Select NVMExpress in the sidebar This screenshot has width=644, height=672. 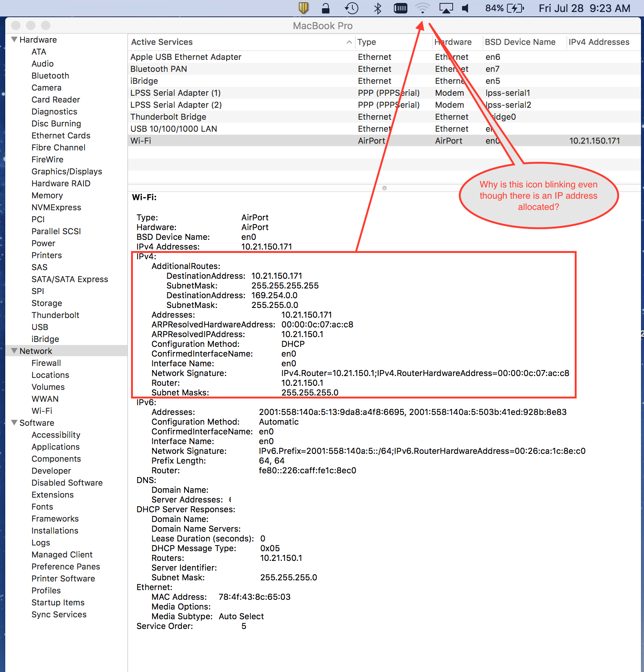click(57, 207)
